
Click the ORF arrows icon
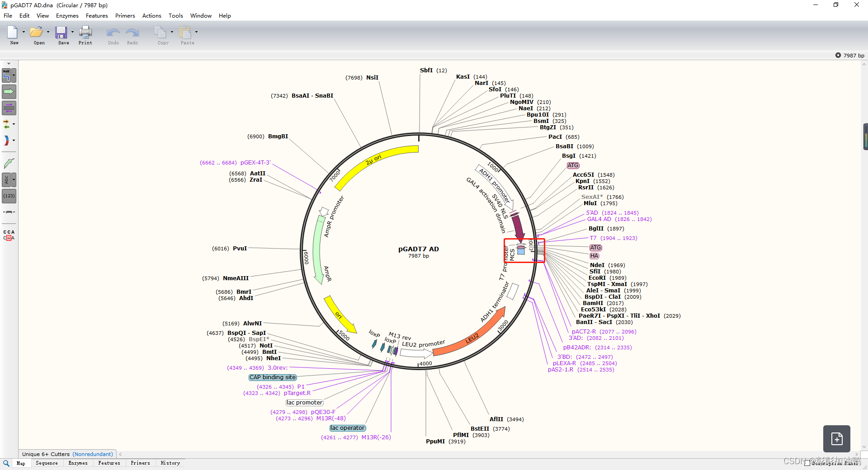click(x=6, y=124)
